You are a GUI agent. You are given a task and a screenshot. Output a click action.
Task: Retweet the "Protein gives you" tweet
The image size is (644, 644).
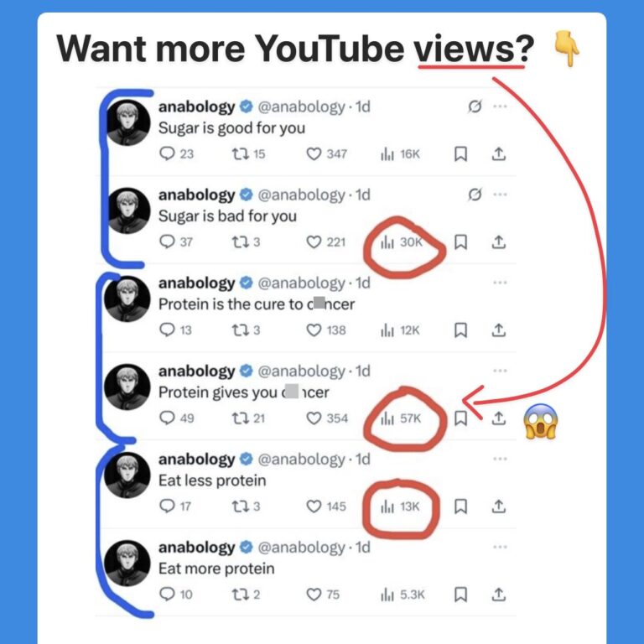click(248, 418)
